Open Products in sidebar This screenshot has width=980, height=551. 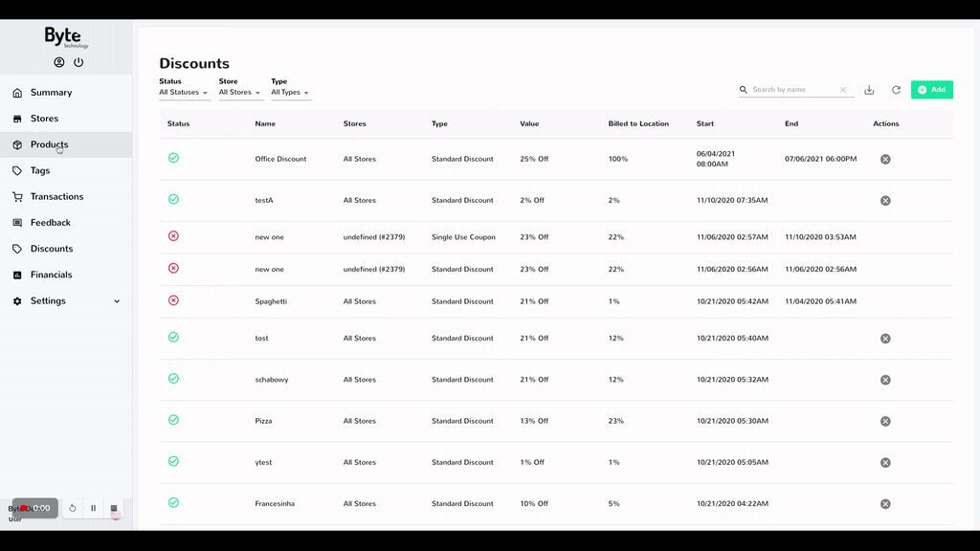point(66,144)
